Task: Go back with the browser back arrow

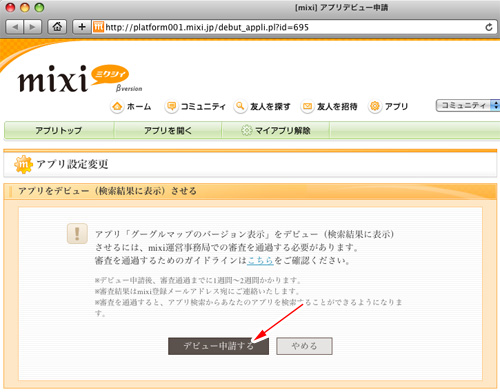Action: [x=15, y=27]
